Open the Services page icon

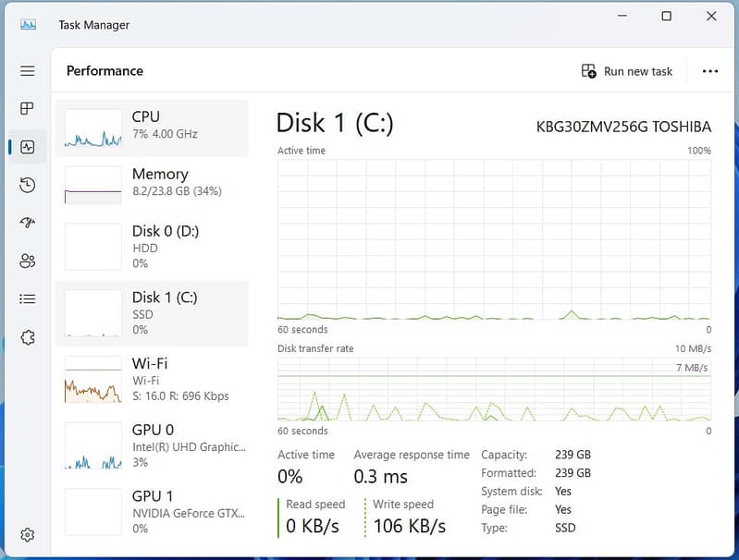click(28, 338)
